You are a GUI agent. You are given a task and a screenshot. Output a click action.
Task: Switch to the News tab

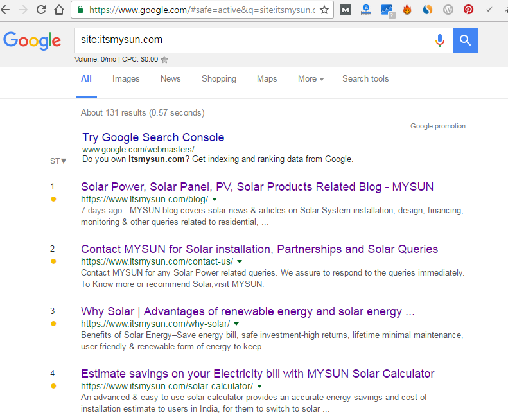tap(170, 79)
